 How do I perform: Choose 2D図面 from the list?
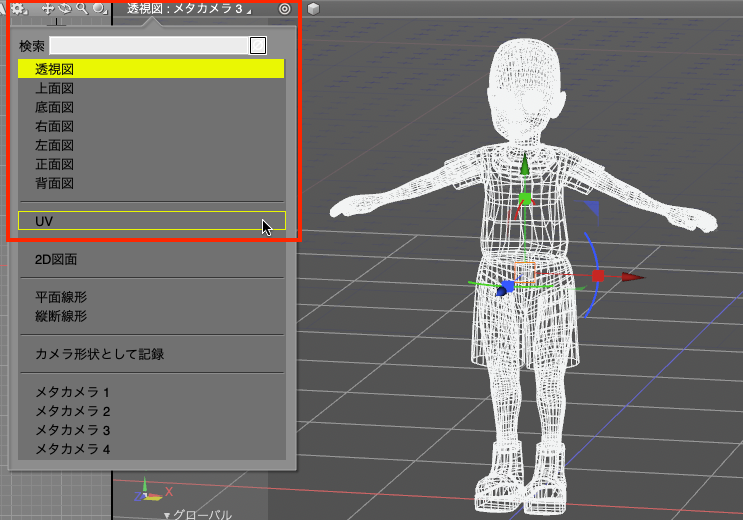(56, 259)
